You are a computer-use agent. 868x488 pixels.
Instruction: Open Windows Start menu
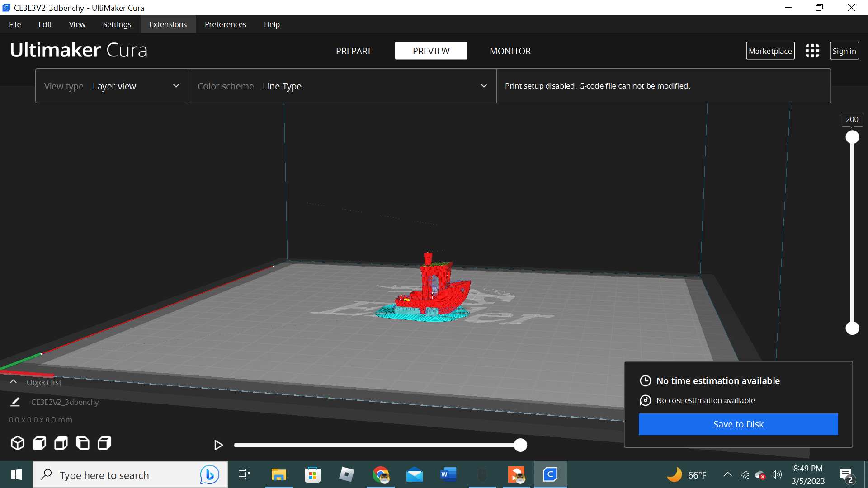click(x=16, y=474)
